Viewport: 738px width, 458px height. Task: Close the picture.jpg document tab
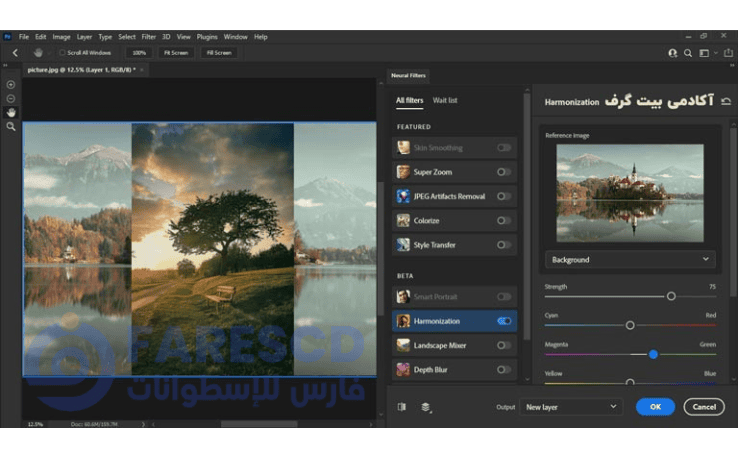point(142,70)
